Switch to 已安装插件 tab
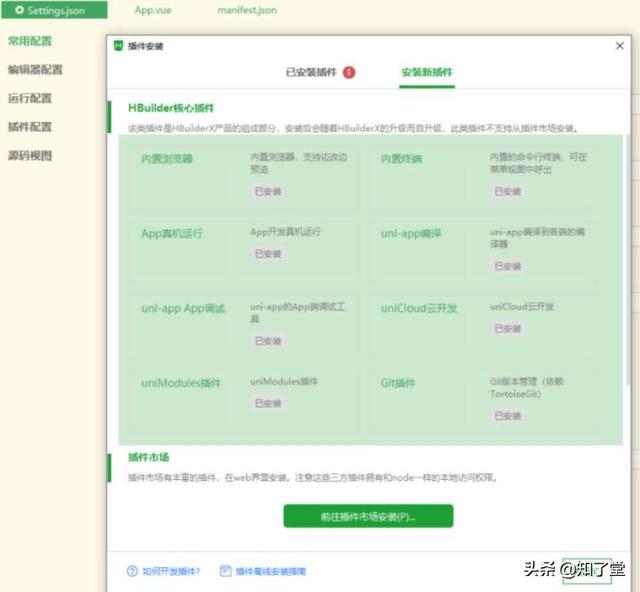The height and width of the screenshot is (592, 640). pyautogui.click(x=311, y=72)
